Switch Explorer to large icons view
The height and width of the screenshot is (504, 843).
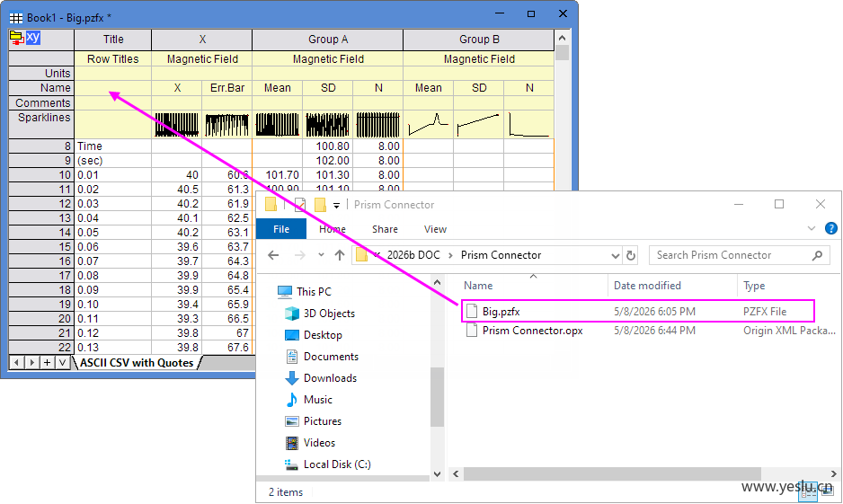point(827,490)
